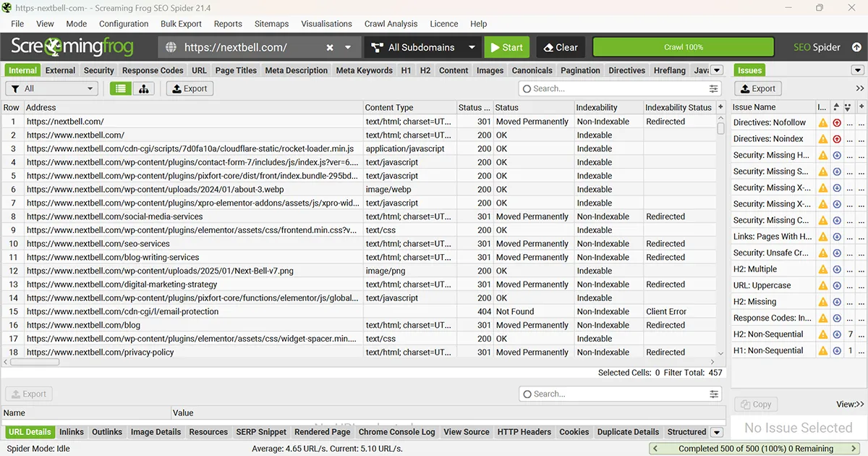Expand Issues panel with double chevron
The image size is (868, 456).
click(859, 88)
